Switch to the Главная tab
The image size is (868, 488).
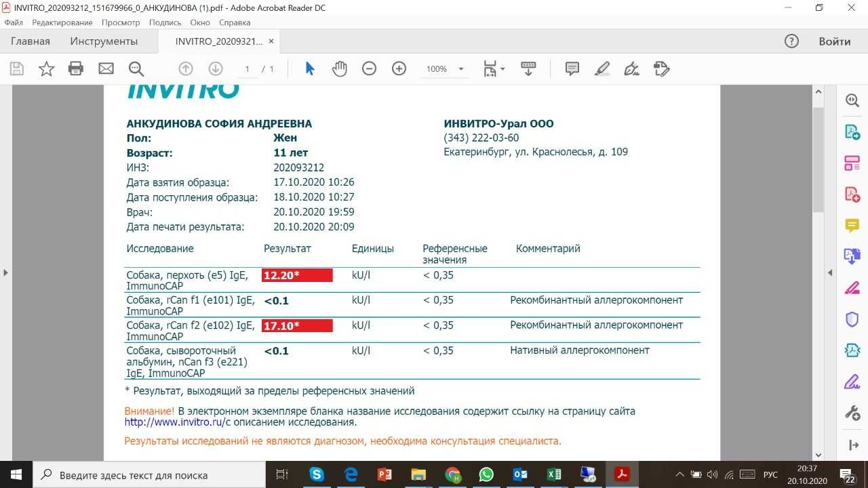[31, 41]
